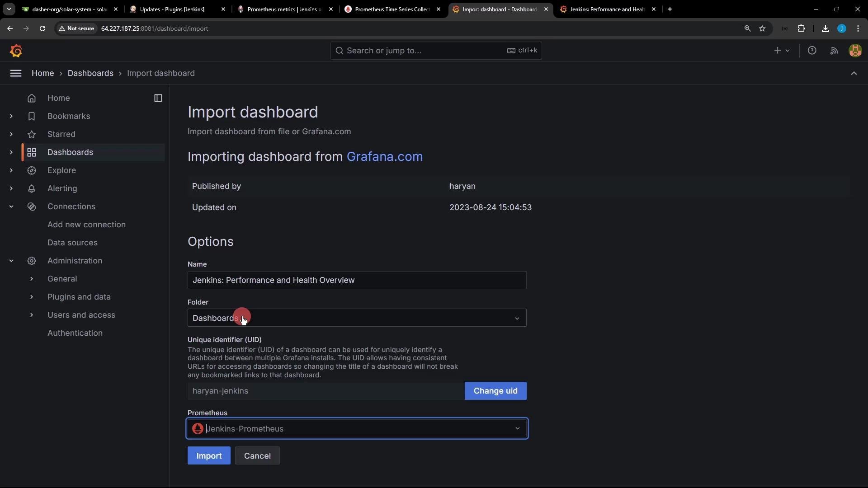Switch to Jenkins: Performance and Health tab
Screen dimensions: 868x488
coord(608,9)
